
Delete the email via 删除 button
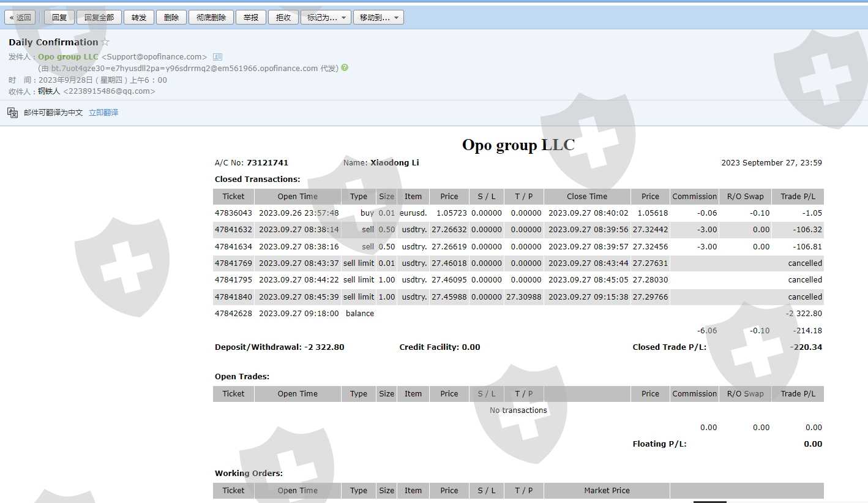[x=171, y=18]
